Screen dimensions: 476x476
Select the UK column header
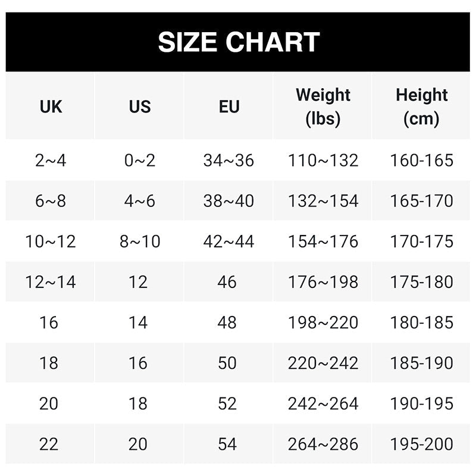tap(51, 107)
